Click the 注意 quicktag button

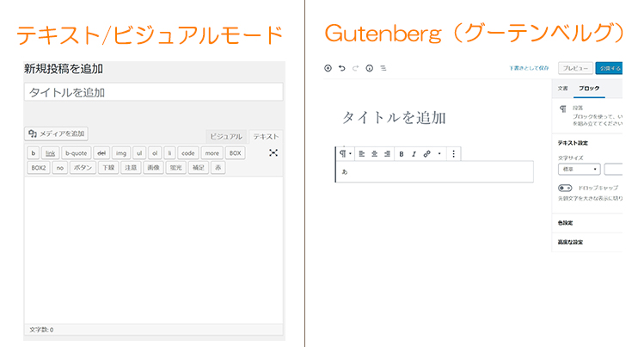pos(131,168)
